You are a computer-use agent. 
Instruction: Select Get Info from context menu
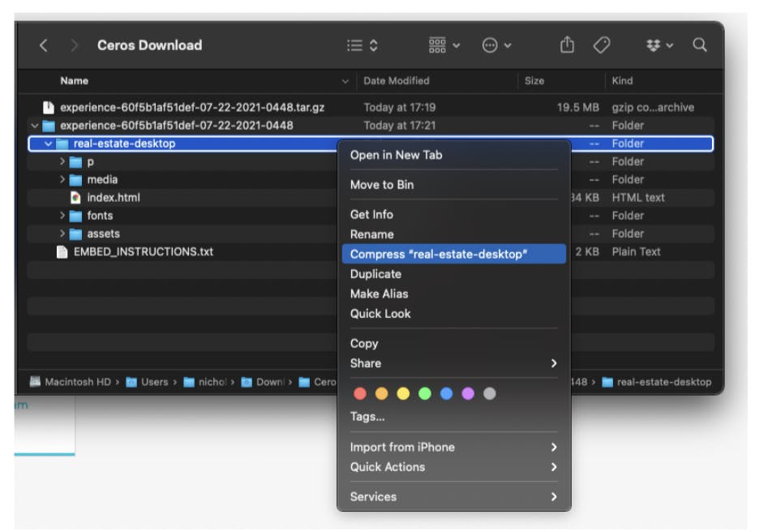tap(371, 215)
